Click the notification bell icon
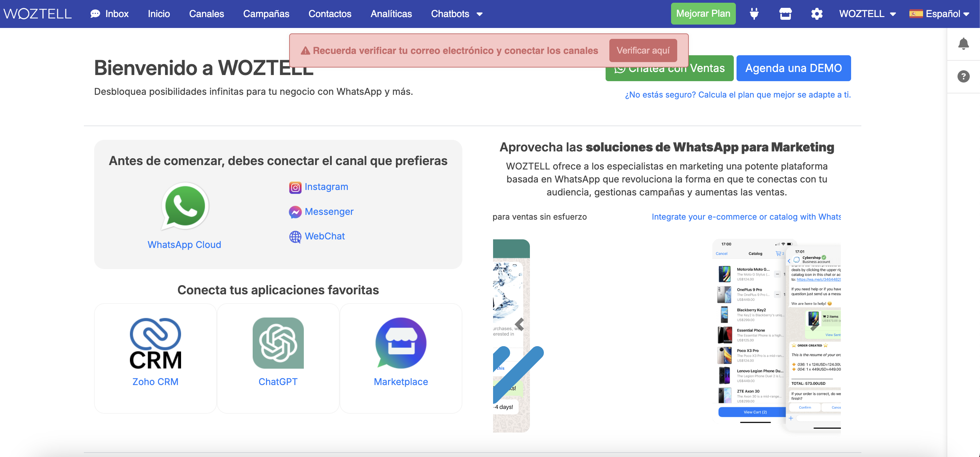Image resolution: width=980 pixels, height=457 pixels. 963,44
